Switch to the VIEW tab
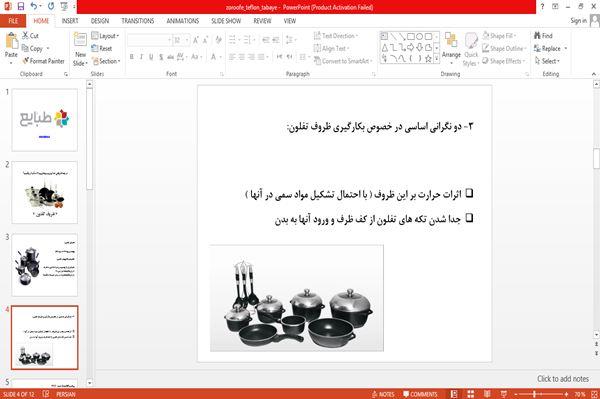600x399 pixels. (290, 21)
